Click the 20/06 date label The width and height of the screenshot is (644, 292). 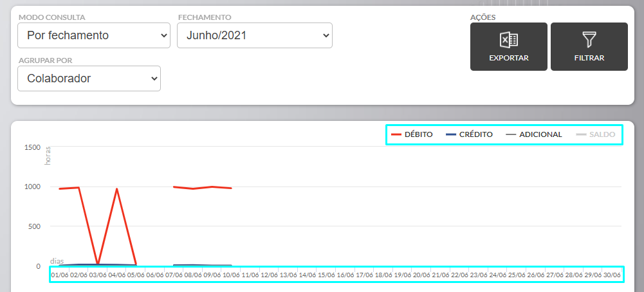pyautogui.click(x=422, y=275)
